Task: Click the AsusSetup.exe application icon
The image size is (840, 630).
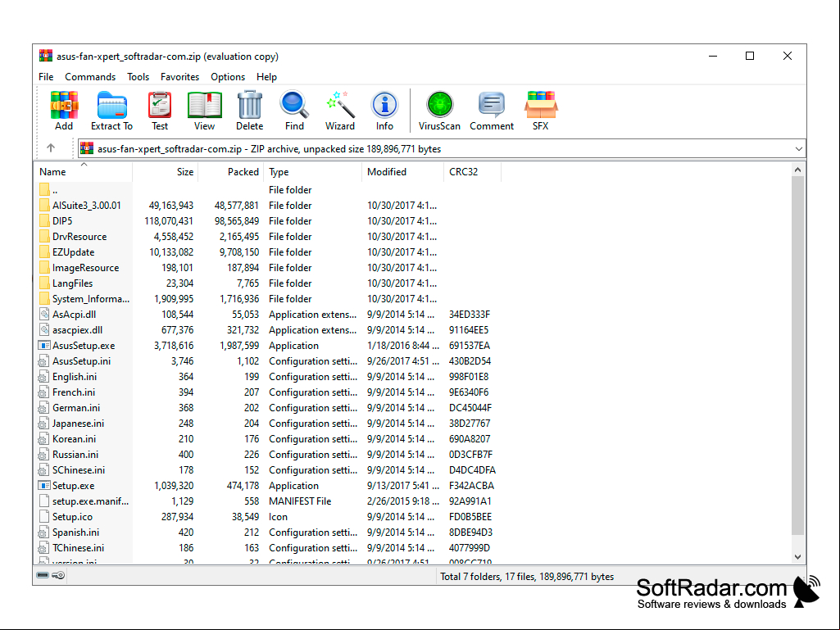Action: (44, 346)
